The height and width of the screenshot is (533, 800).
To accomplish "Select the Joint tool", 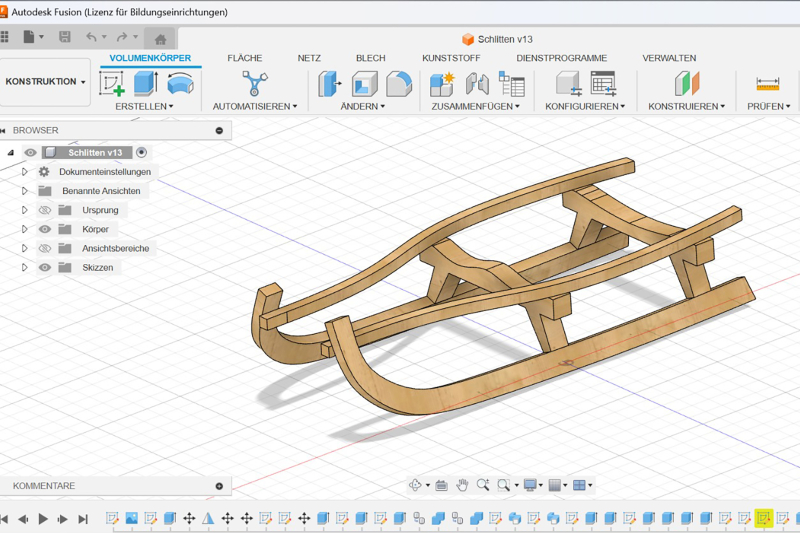I will [x=477, y=84].
